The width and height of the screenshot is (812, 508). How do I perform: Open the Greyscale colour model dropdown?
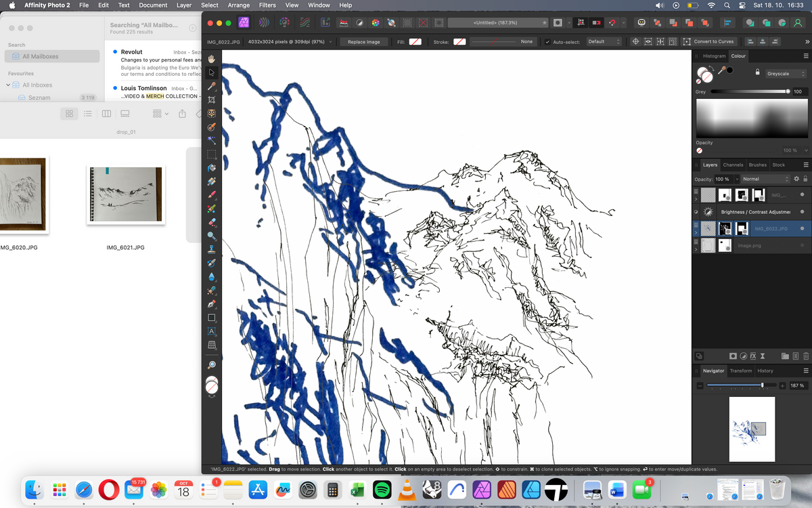pyautogui.click(x=784, y=74)
